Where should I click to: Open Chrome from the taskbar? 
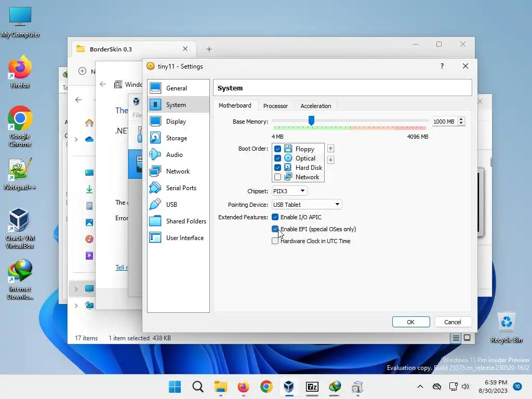click(x=267, y=387)
